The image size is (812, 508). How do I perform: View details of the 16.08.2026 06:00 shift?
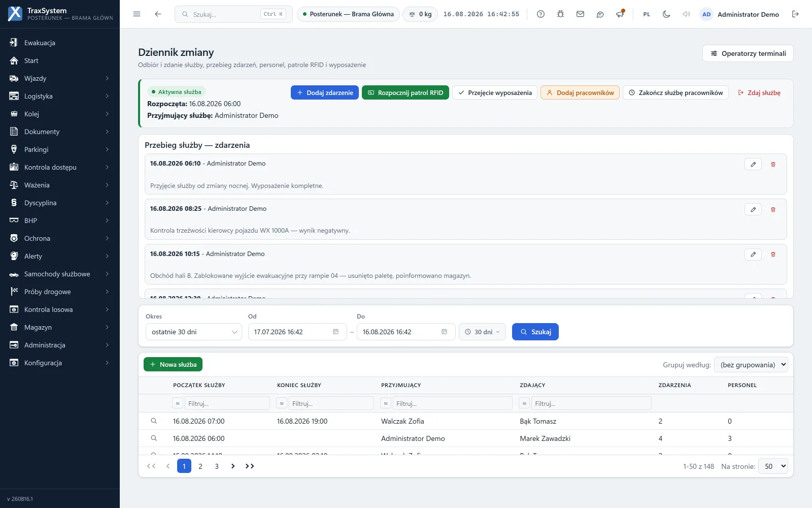154,438
